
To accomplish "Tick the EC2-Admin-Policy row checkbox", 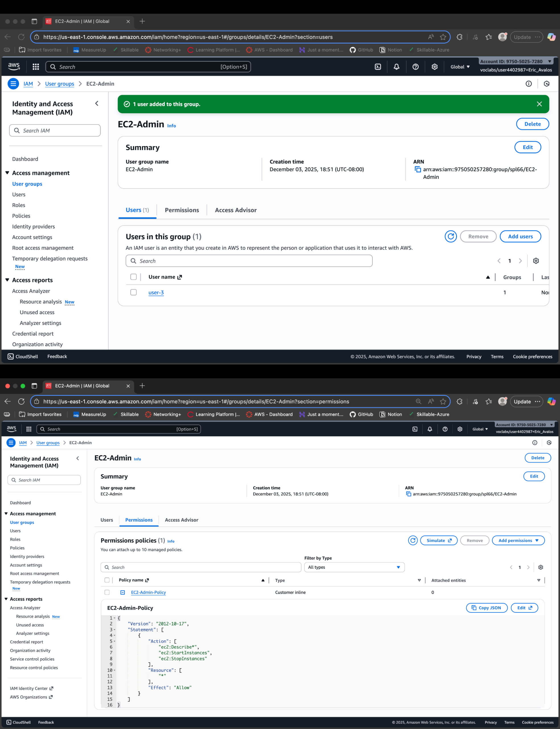I will pos(107,592).
